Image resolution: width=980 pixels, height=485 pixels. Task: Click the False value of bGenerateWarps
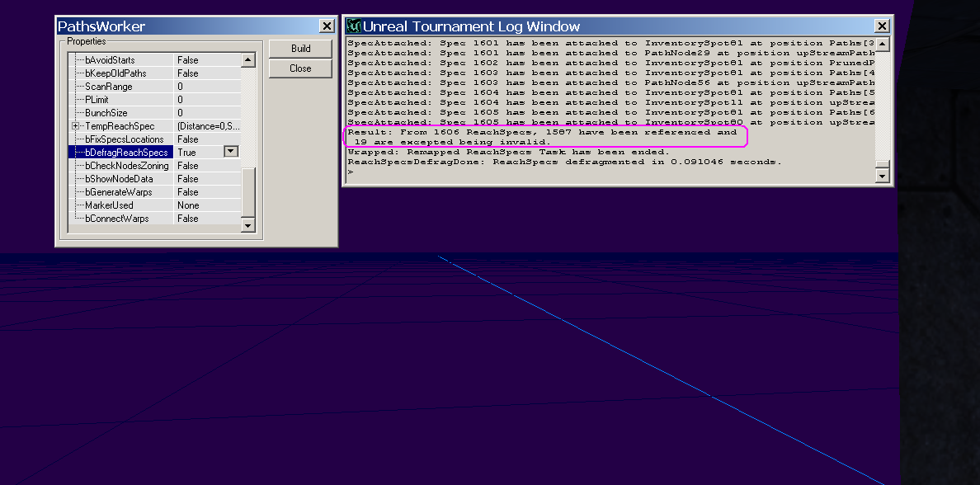187,192
